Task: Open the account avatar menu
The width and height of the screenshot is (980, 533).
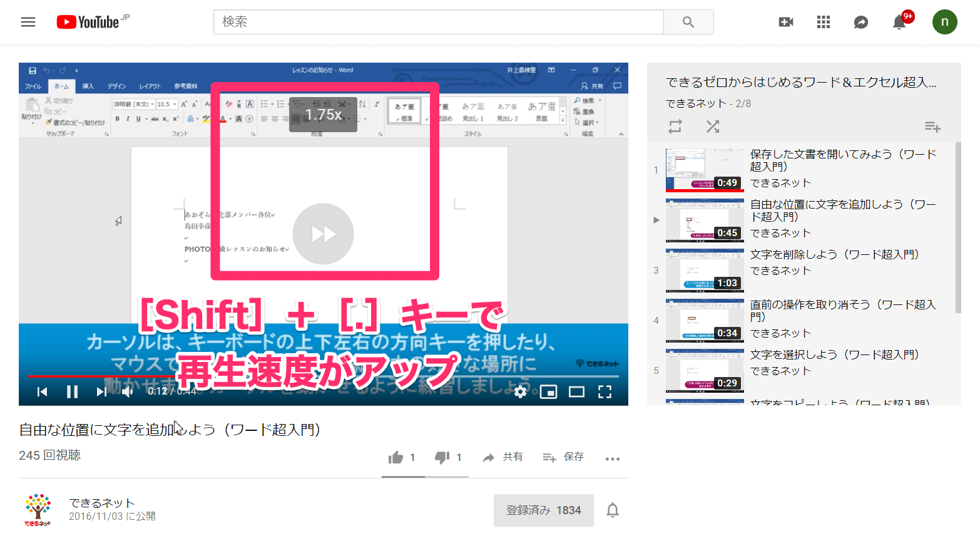Action: (945, 22)
